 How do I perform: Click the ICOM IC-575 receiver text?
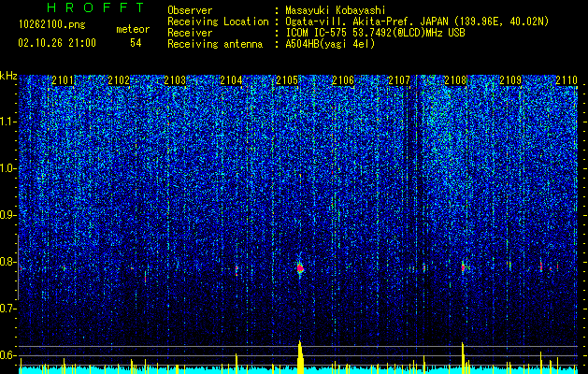point(375,33)
